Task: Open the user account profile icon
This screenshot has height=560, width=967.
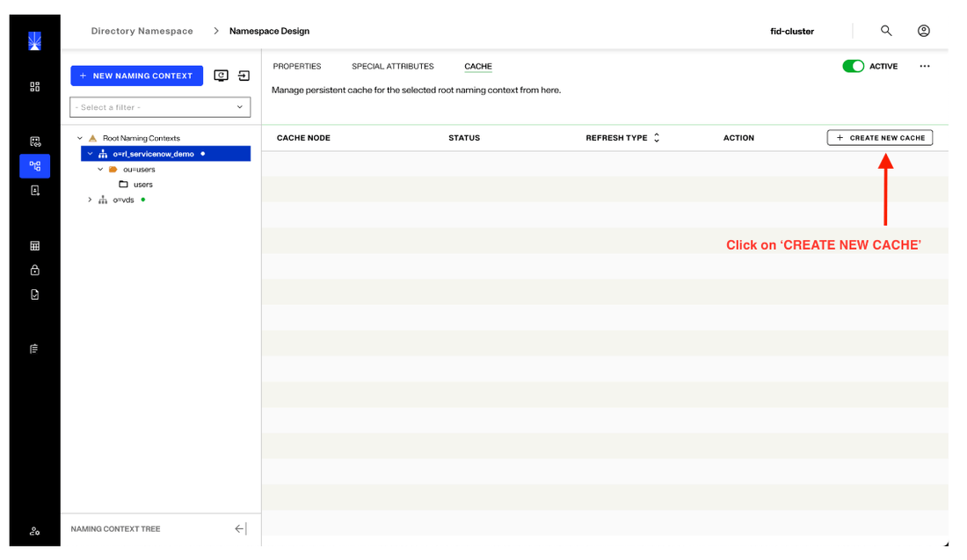Action: [x=923, y=30]
